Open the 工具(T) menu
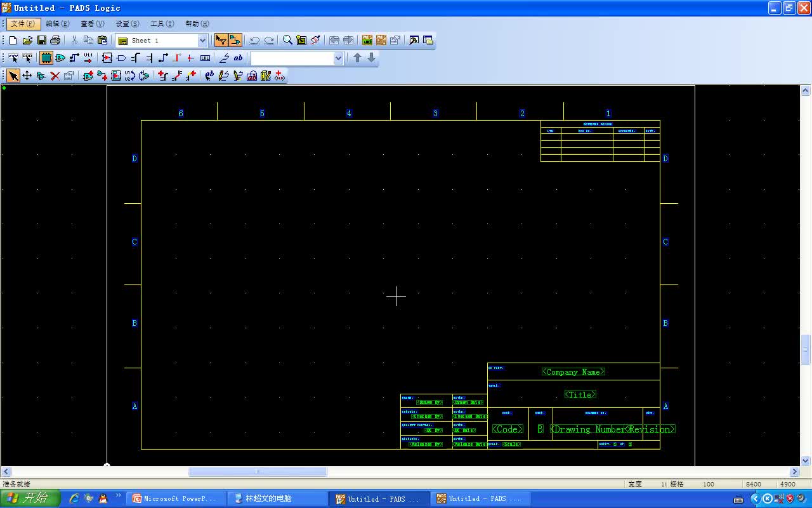Screen dimensions: 812x508 (x=162, y=23)
